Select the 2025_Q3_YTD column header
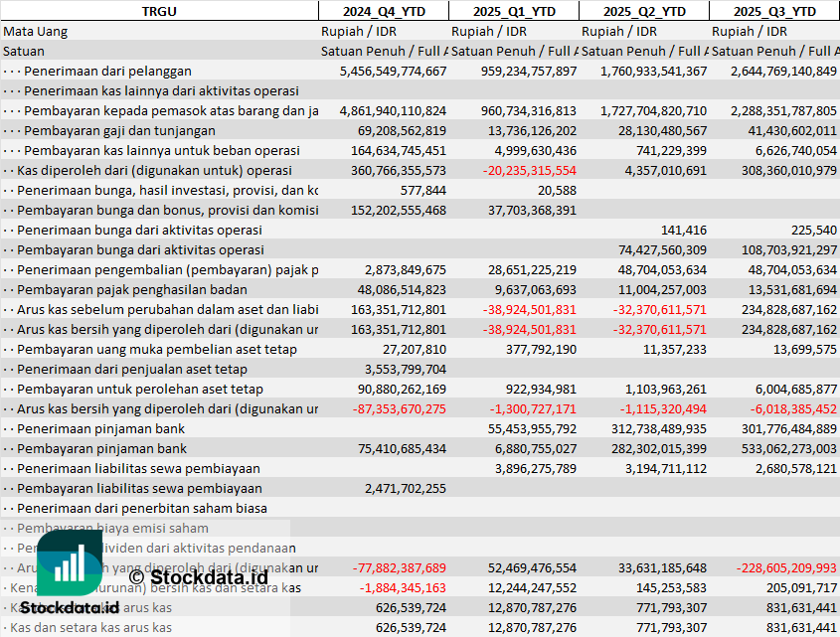 774,11
